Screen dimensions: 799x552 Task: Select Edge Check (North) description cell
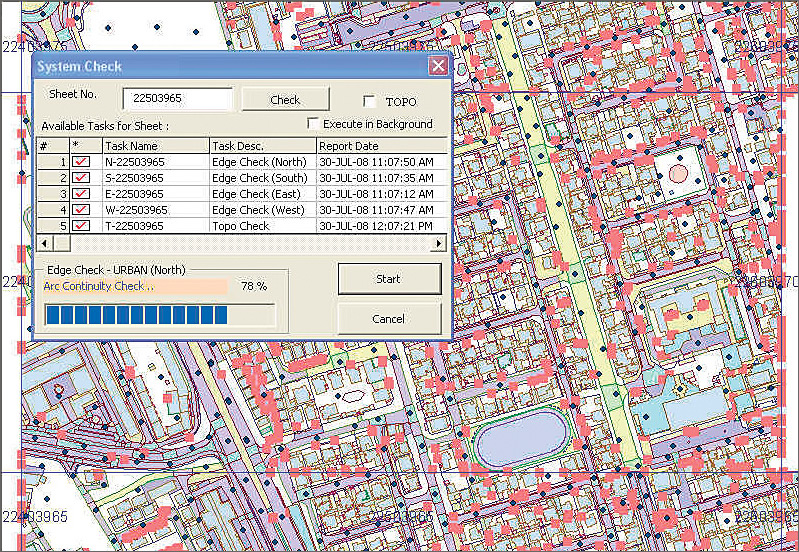(261, 161)
